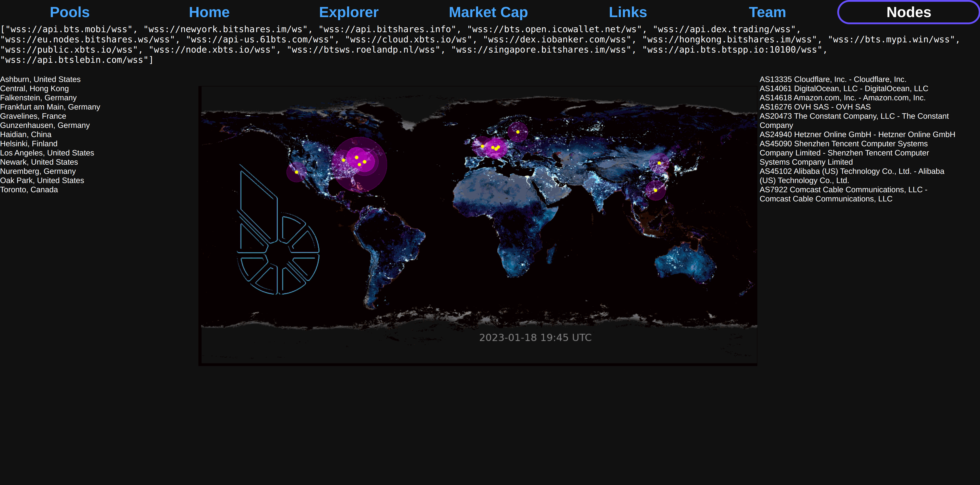Open the Explorer tab
This screenshot has height=485, width=980.
coord(349,12)
